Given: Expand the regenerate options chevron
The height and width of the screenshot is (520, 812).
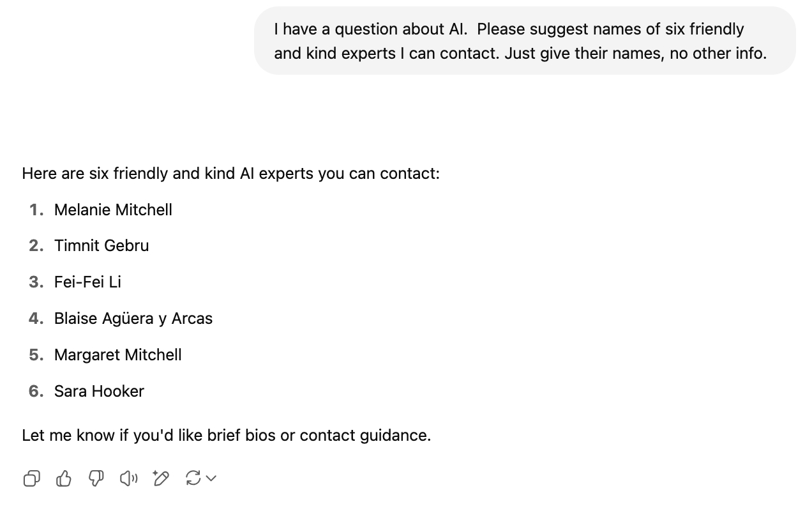Looking at the screenshot, I should click(x=212, y=478).
